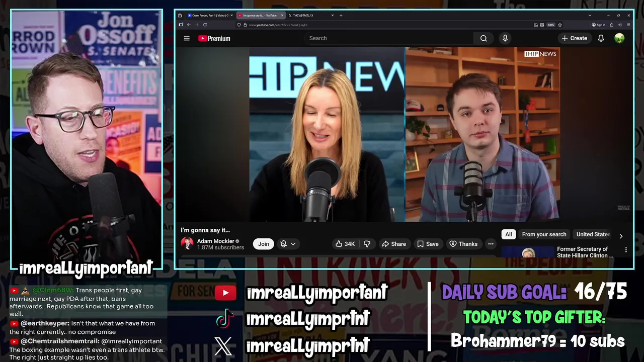644x362 pixels.
Task: Open the tracking protection shield icon
Action: (x=239, y=25)
